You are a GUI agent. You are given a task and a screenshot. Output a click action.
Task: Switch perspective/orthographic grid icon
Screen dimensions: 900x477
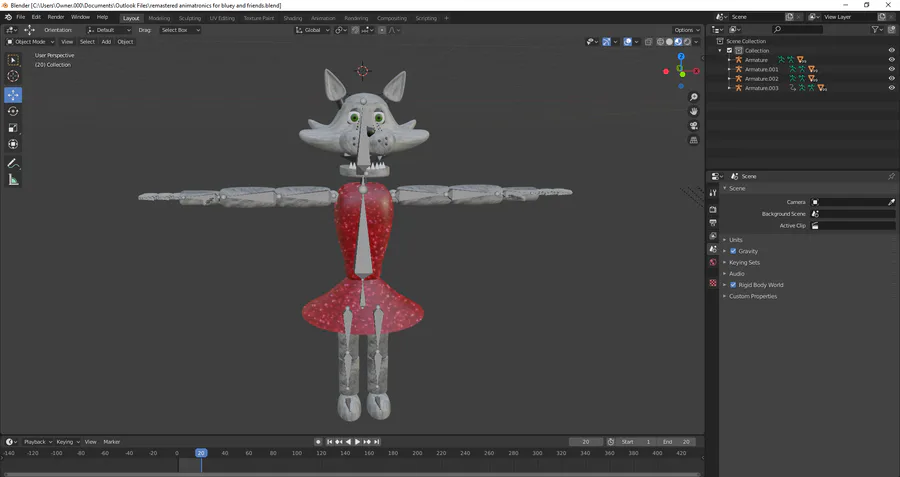point(693,140)
